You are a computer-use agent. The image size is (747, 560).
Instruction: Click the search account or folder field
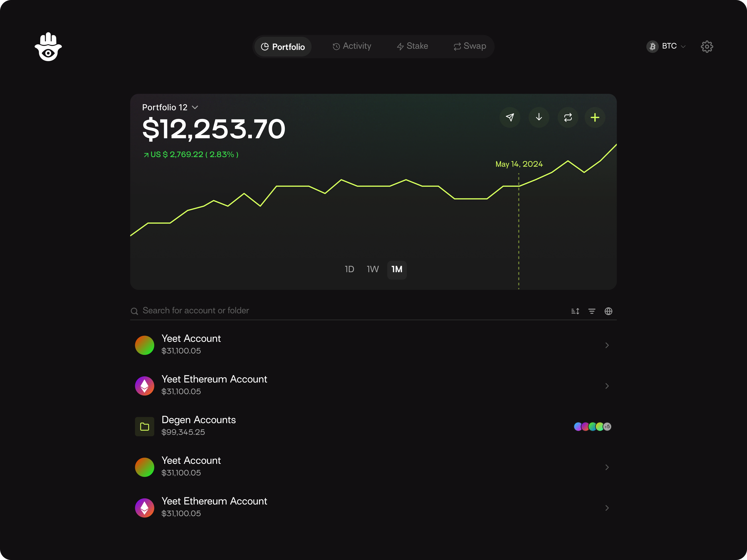pos(196,311)
